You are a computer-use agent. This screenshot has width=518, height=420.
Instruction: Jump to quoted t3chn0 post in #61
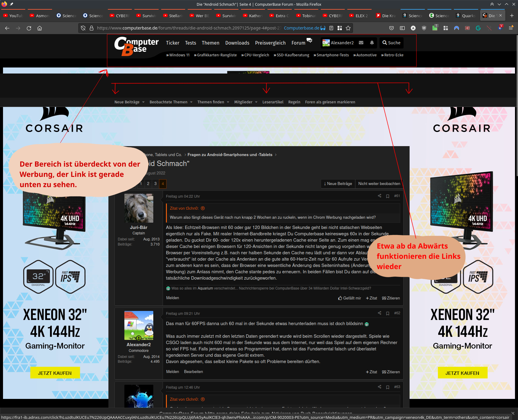(x=203, y=208)
